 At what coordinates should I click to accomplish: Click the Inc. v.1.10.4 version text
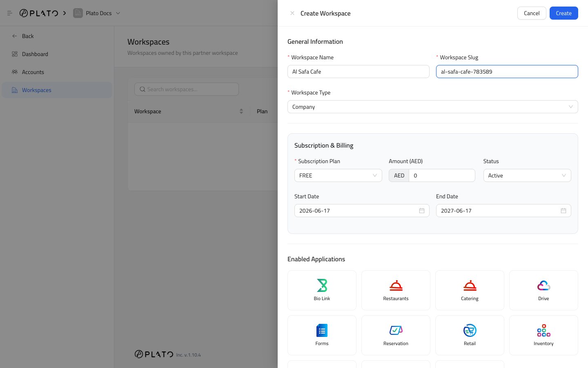[x=189, y=355]
